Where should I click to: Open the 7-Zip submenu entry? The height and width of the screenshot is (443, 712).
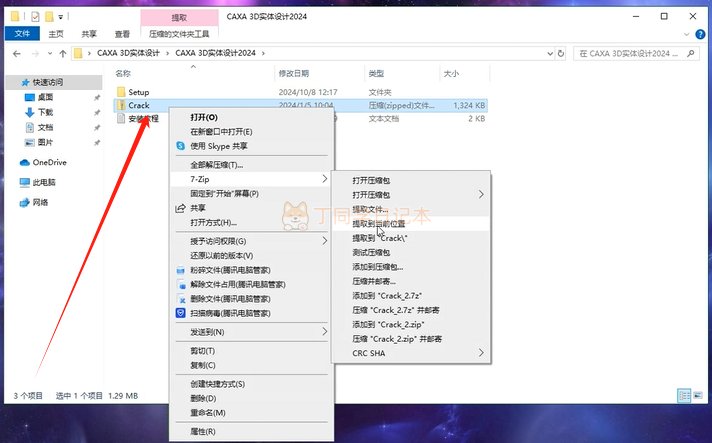tap(251, 179)
